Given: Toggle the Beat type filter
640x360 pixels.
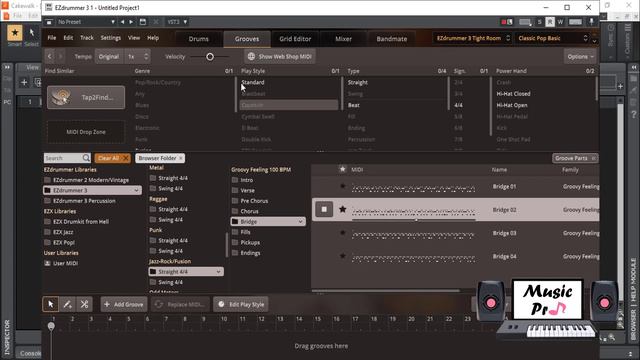Looking at the screenshot, I should pos(353,105).
